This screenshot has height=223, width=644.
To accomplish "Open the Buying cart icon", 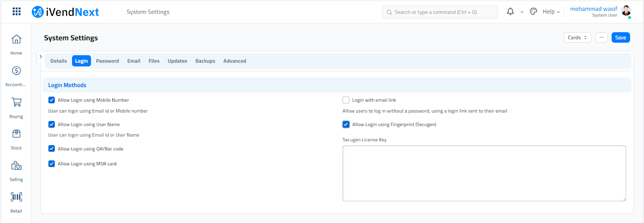I will 16,102.
